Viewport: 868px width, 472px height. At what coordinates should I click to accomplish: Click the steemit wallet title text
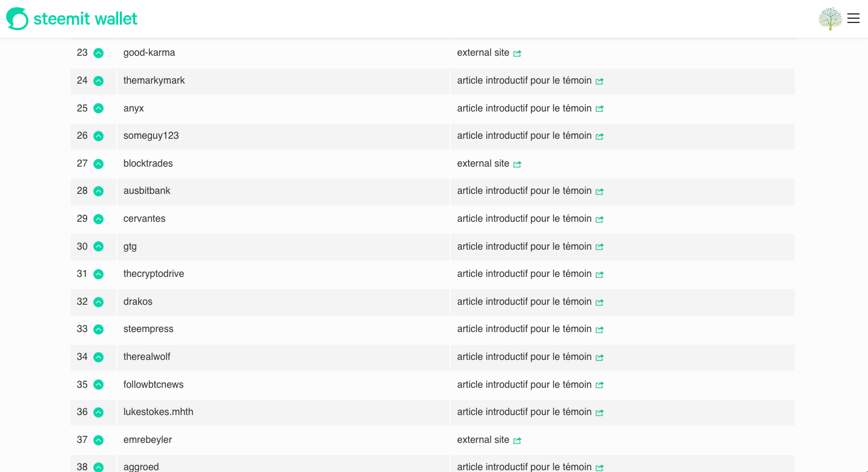(85, 19)
